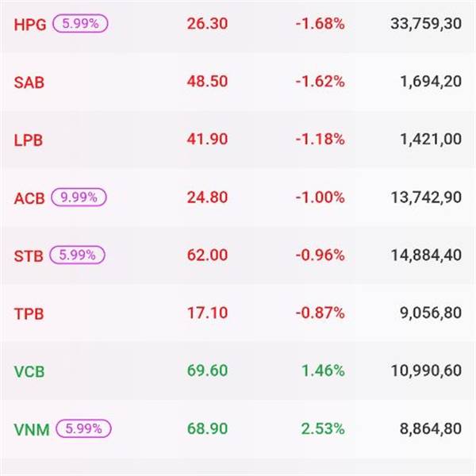Click TPB change value -0.87%
This screenshot has height=476, width=476.
[320, 313]
